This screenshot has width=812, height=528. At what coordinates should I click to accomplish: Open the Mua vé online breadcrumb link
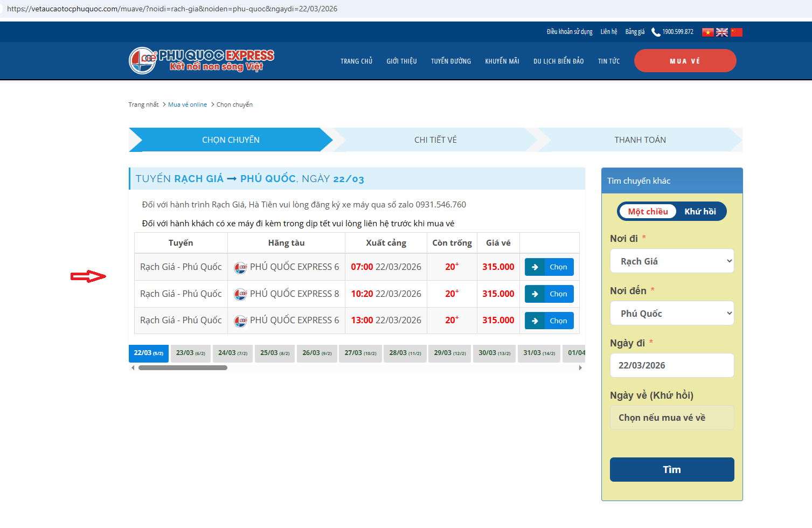pyautogui.click(x=187, y=105)
